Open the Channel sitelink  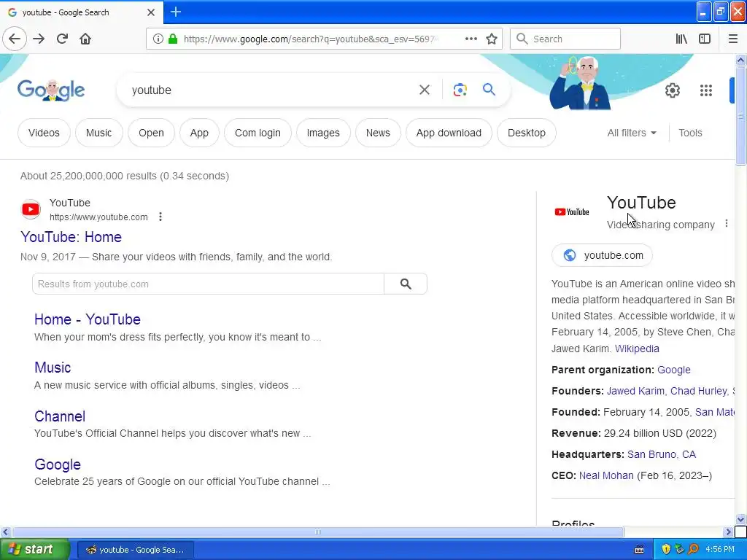pyautogui.click(x=60, y=416)
